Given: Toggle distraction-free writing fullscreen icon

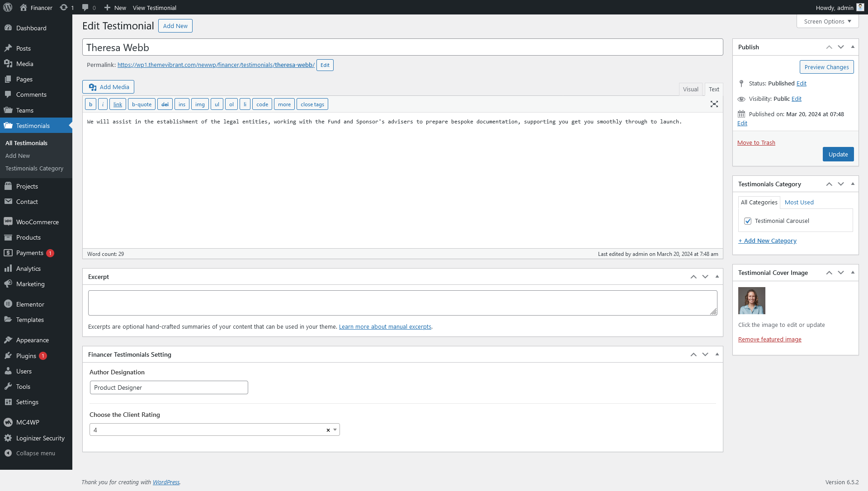Looking at the screenshot, I should 714,104.
